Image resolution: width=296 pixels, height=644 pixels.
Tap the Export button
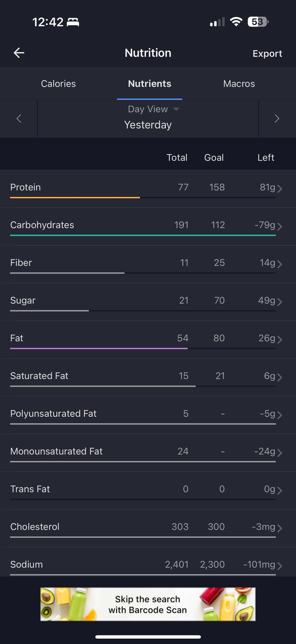click(x=267, y=54)
